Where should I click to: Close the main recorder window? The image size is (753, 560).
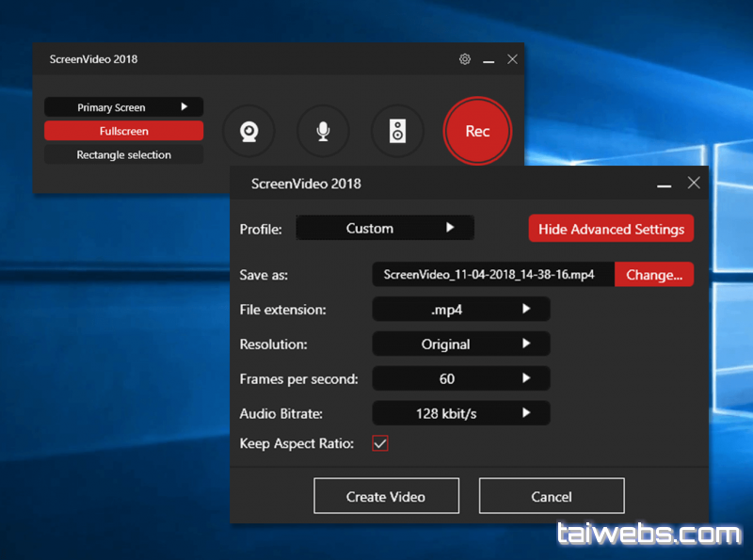512,59
